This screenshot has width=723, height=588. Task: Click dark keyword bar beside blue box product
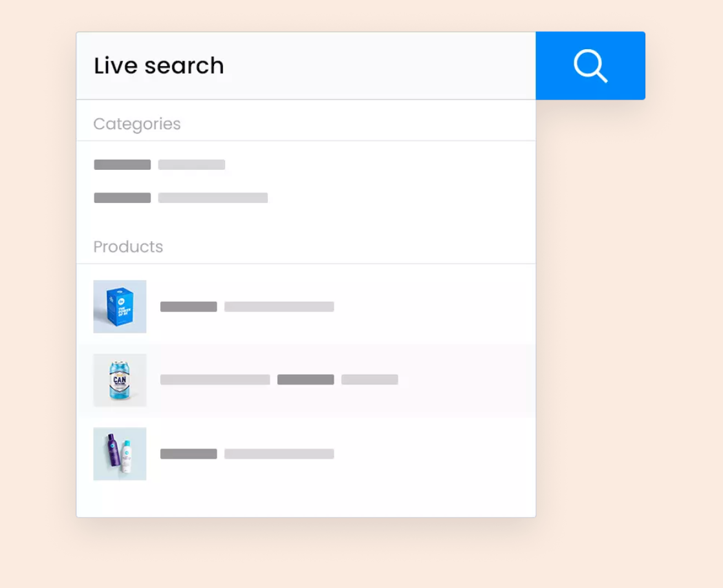pos(189,306)
